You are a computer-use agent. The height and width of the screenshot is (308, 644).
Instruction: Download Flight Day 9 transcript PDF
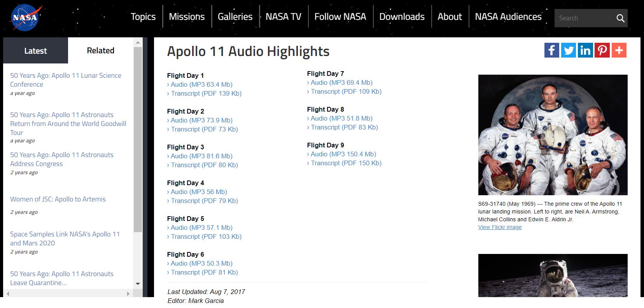click(346, 163)
